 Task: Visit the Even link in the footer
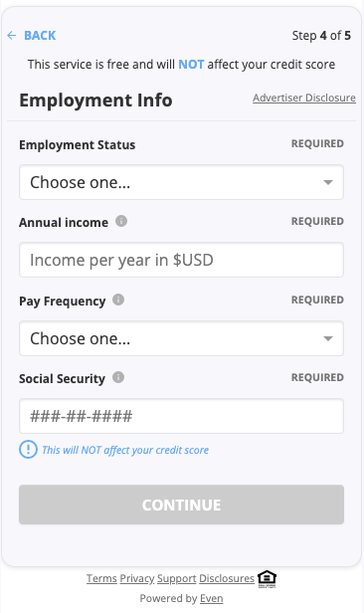coord(212,598)
